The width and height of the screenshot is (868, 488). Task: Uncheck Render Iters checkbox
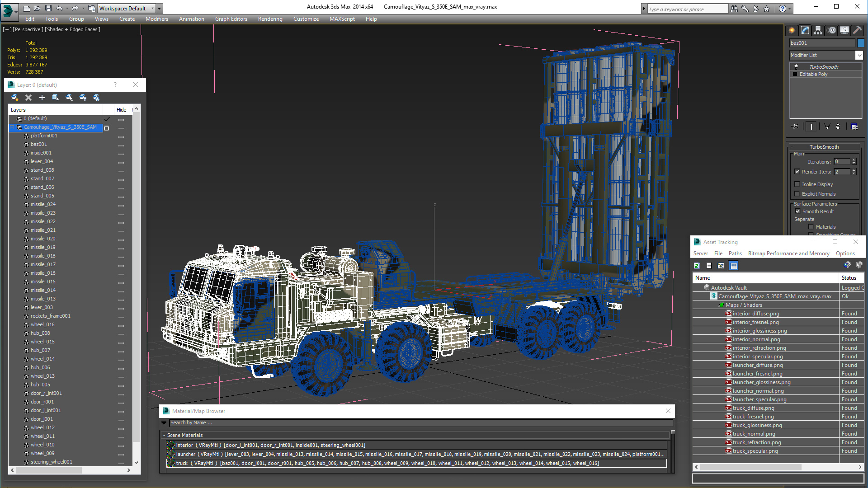click(x=797, y=172)
